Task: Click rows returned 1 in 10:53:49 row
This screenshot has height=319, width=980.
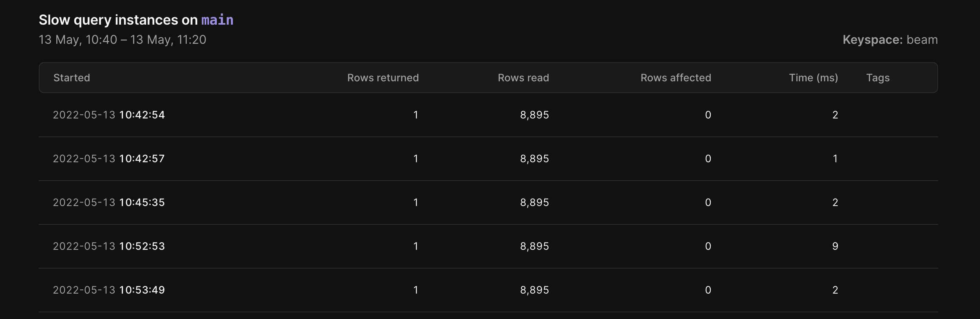Action: pos(416,290)
